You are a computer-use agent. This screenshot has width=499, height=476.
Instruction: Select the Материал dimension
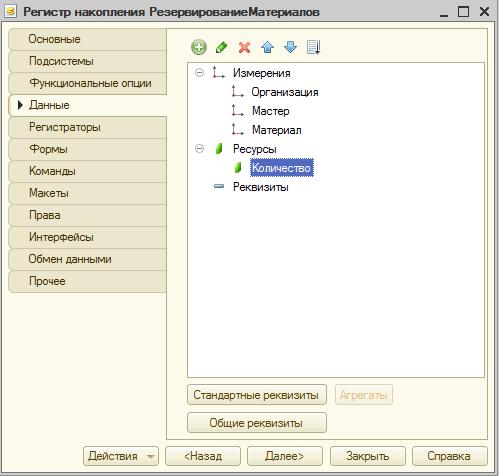(277, 130)
